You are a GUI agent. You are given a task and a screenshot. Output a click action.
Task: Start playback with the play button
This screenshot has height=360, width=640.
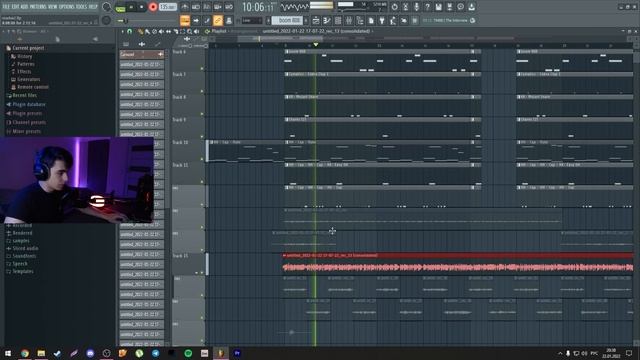131,7
